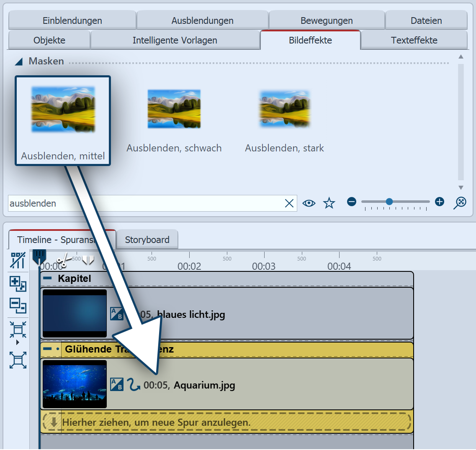This screenshot has height=450, width=476.
Task: Click the topmost grid icon in timeline sidebar
Action: click(x=18, y=260)
